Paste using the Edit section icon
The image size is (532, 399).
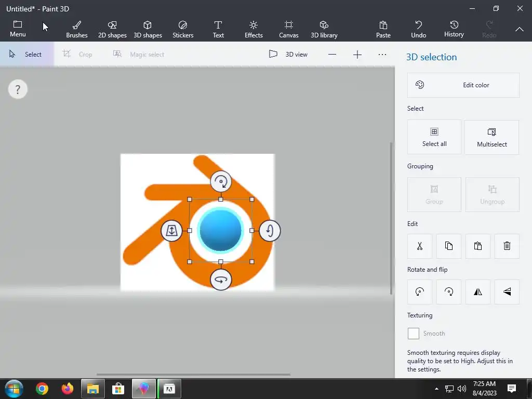478,246
